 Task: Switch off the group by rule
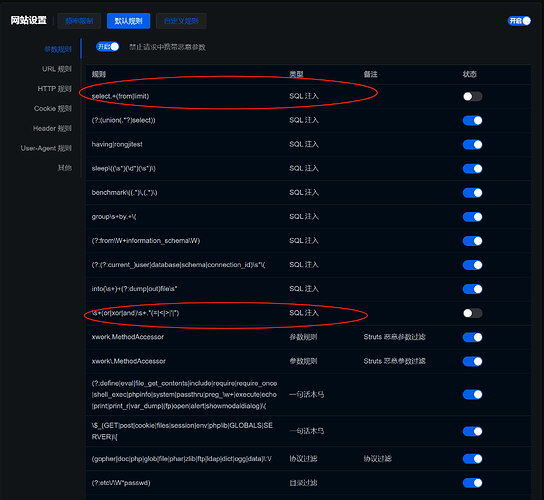472,217
